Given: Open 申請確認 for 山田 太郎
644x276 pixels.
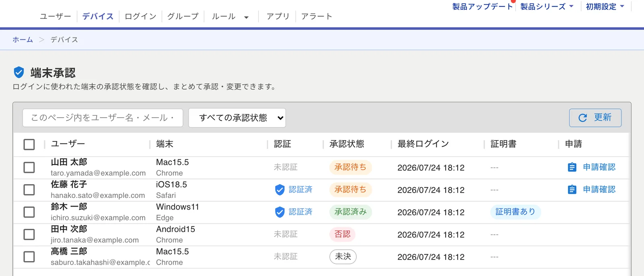Looking at the screenshot, I should [599, 167].
